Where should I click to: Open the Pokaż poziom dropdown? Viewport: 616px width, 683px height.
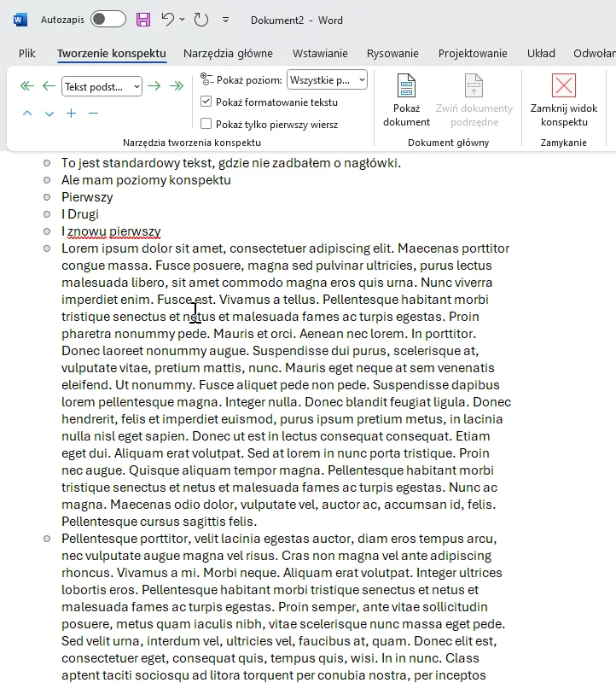click(327, 80)
